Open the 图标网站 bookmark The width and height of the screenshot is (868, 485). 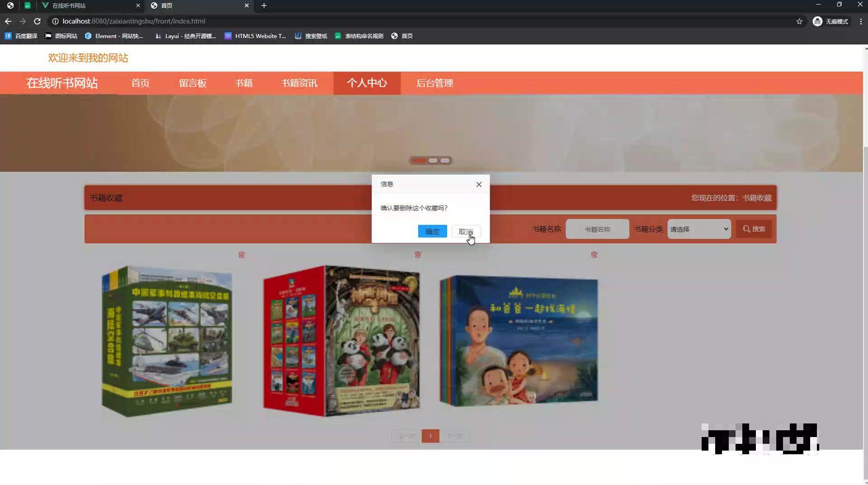pos(61,36)
